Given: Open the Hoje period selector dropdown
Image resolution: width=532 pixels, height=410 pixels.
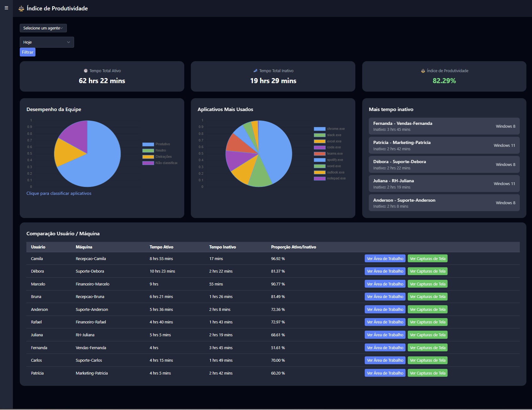Looking at the screenshot, I should pyautogui.click(x=46, y=42).
